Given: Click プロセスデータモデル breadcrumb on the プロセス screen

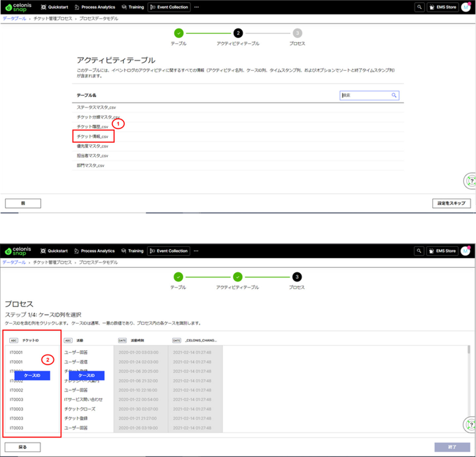Looking at the screenshot, I should click(x=98, y=262).
